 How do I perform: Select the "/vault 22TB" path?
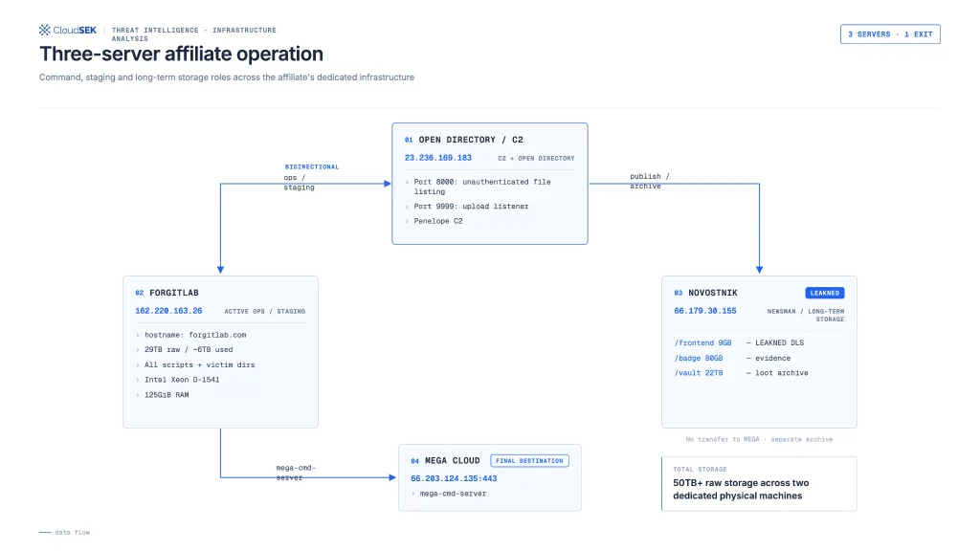click(698, 373)
